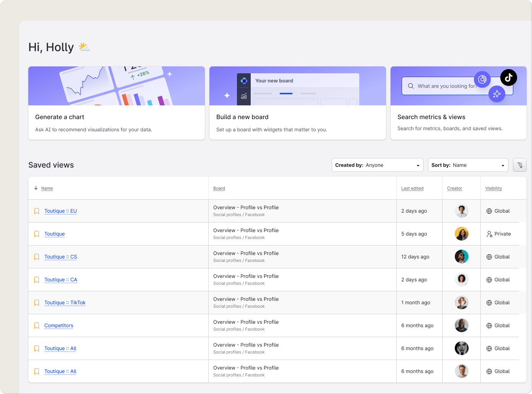Sort table by Last edited column

tap(412, 188)
